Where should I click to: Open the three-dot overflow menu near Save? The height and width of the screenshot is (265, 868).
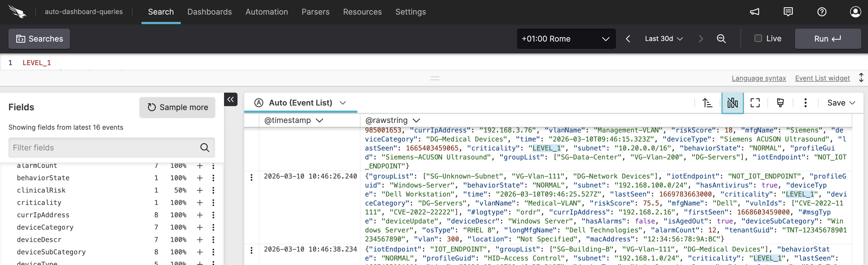(x=805, y=103)
